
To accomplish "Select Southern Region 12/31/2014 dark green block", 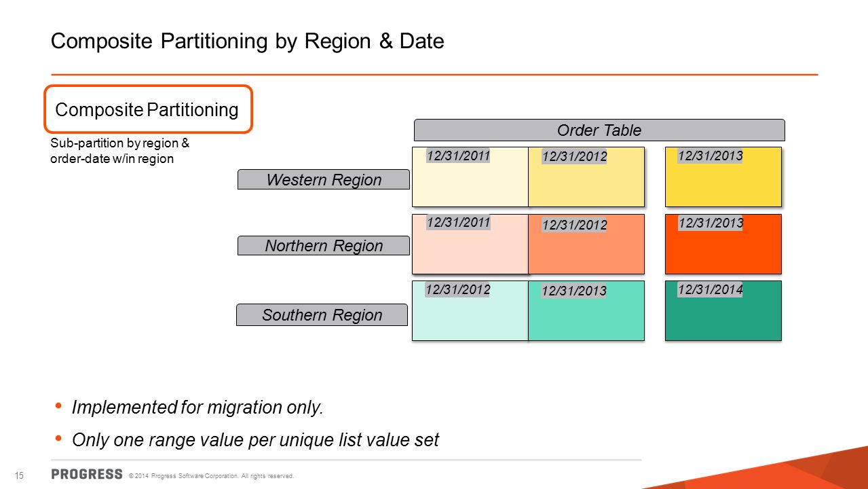I will [x=723, y=310].
